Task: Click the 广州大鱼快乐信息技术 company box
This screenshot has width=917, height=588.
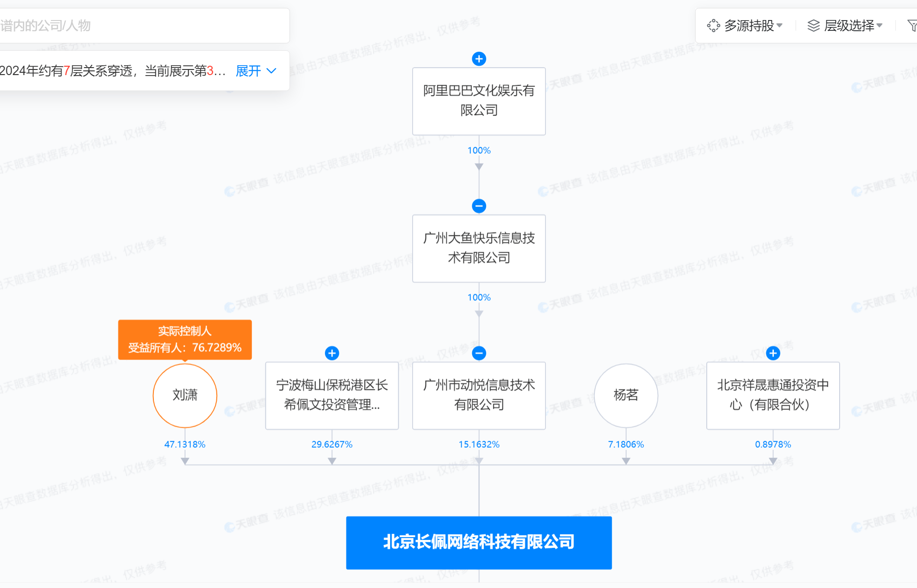Action: [x=479, y=248]
